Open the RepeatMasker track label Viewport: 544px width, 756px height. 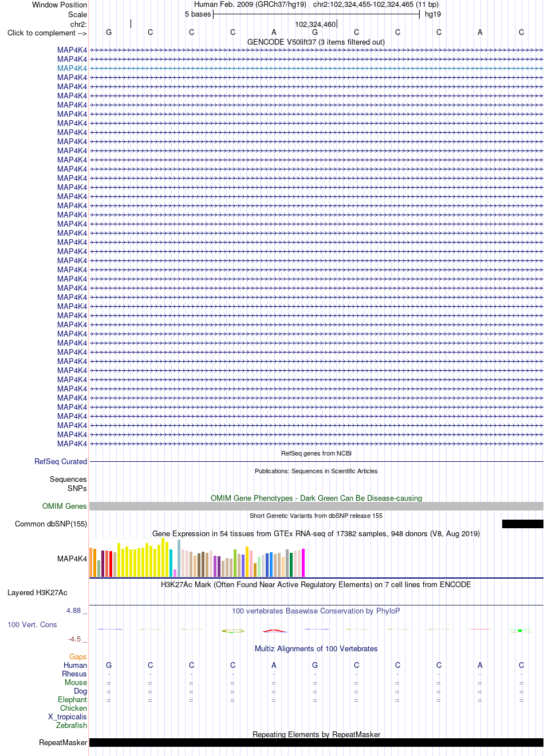63,742
